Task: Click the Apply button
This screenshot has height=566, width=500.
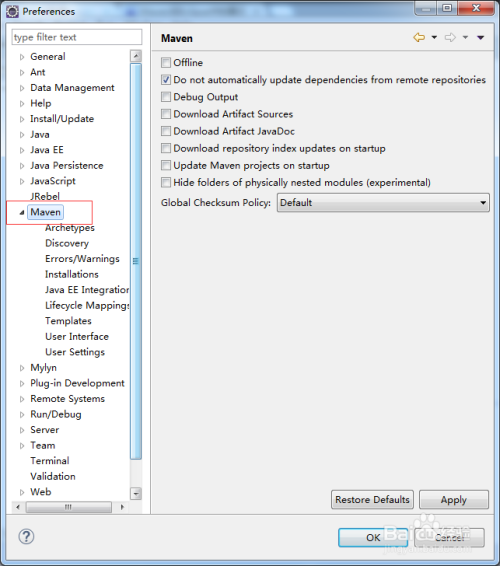Action: (454, 500)
